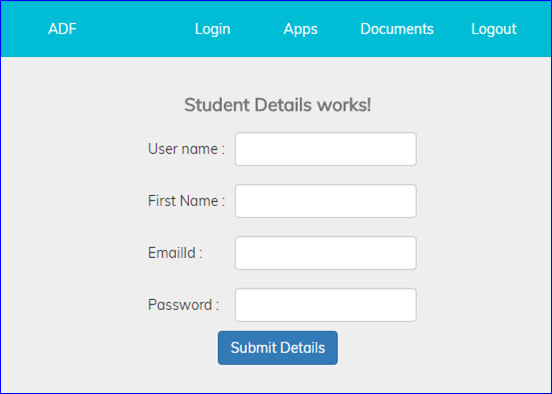Viewport: 552px width, 394px height.
Task: Click empty gray area left of Password label
Action: click(74, 305)
